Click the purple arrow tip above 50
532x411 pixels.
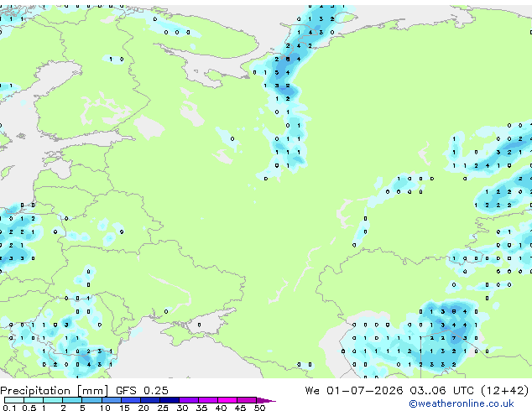(x=266, y=400)
